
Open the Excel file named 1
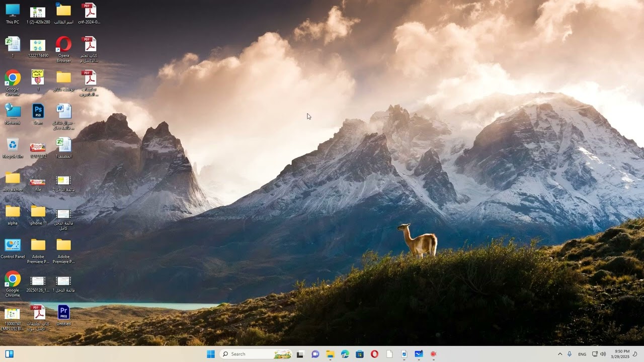(x=13, y=47)
